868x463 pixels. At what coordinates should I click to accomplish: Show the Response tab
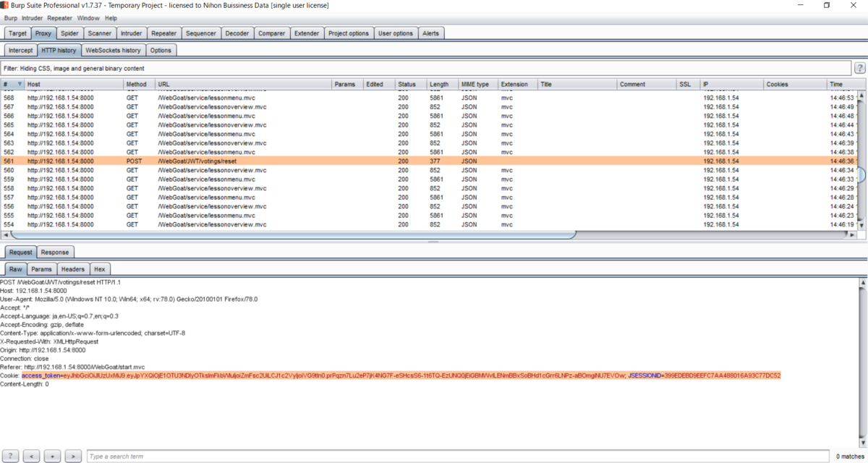(x=55, y=252)
